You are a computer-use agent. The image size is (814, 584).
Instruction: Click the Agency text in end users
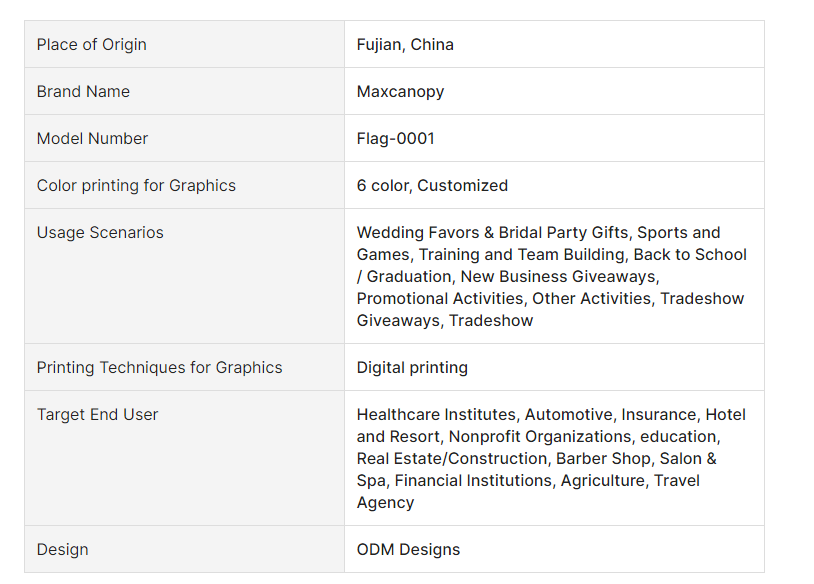pos(385,503)
